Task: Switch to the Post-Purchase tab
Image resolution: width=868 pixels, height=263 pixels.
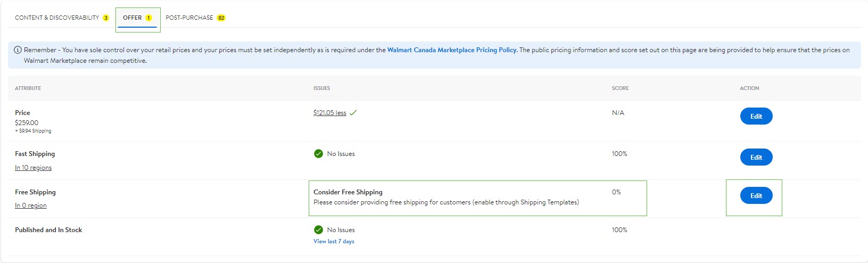Action: click(189, 18)
